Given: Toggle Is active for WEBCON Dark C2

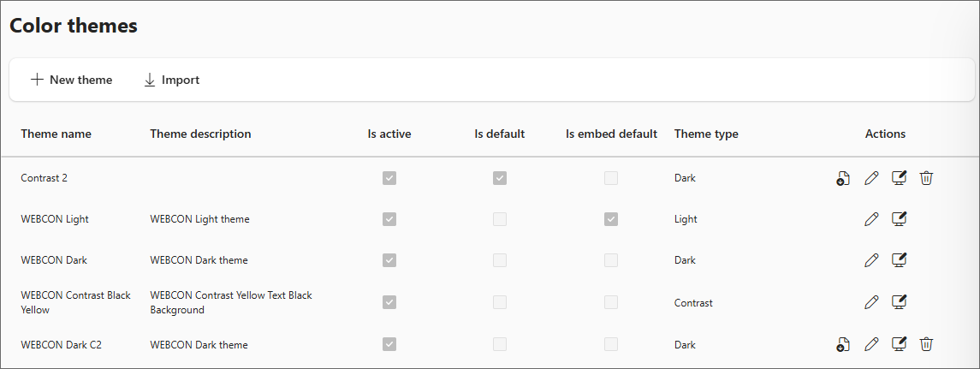Looking at the screenshot, I should coord(389,344).
